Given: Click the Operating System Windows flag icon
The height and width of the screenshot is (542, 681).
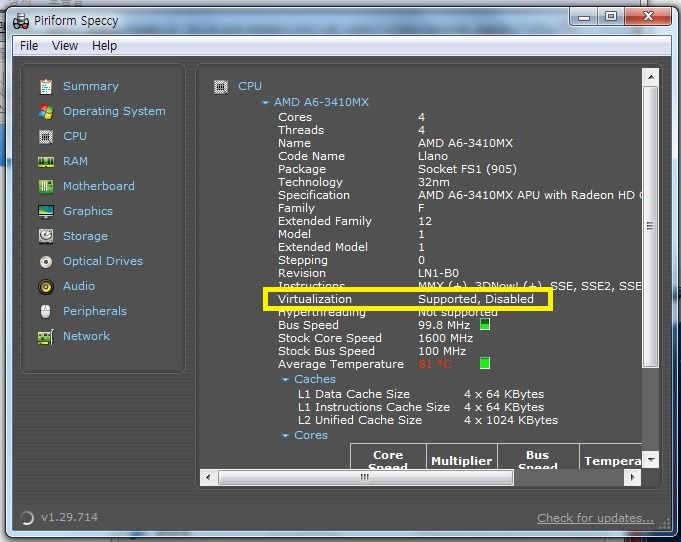Looking at the screenshot, I should [46, 112].
